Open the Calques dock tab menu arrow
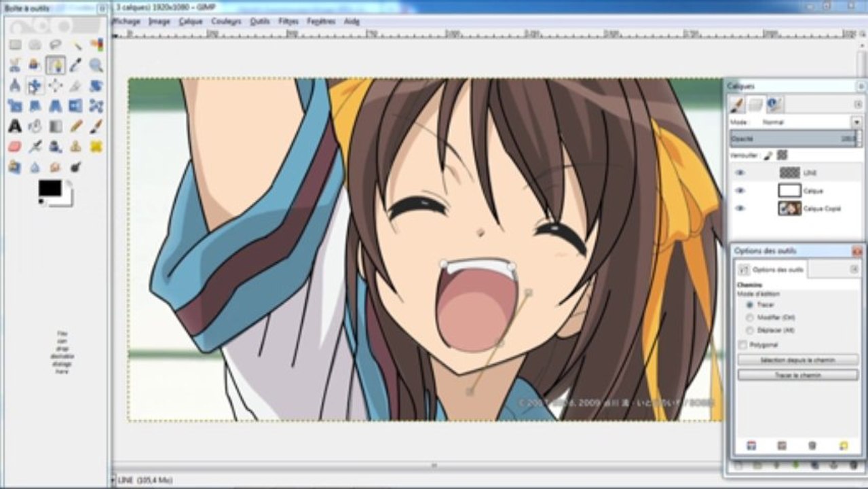Image resolution: width=868 pixels, height=489 pixels. (858, 104)
